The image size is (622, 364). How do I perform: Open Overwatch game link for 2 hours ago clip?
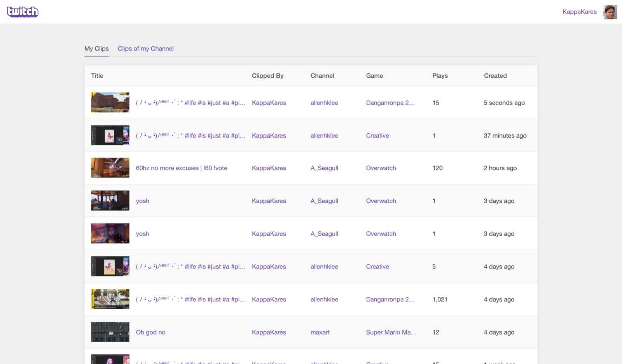coord(381,168)
